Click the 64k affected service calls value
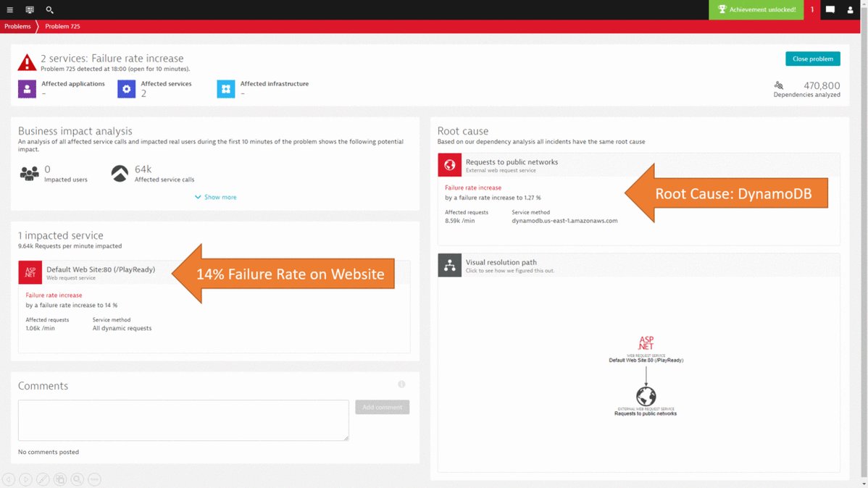This screenshot has height=488, width=868. coord(143,169)
